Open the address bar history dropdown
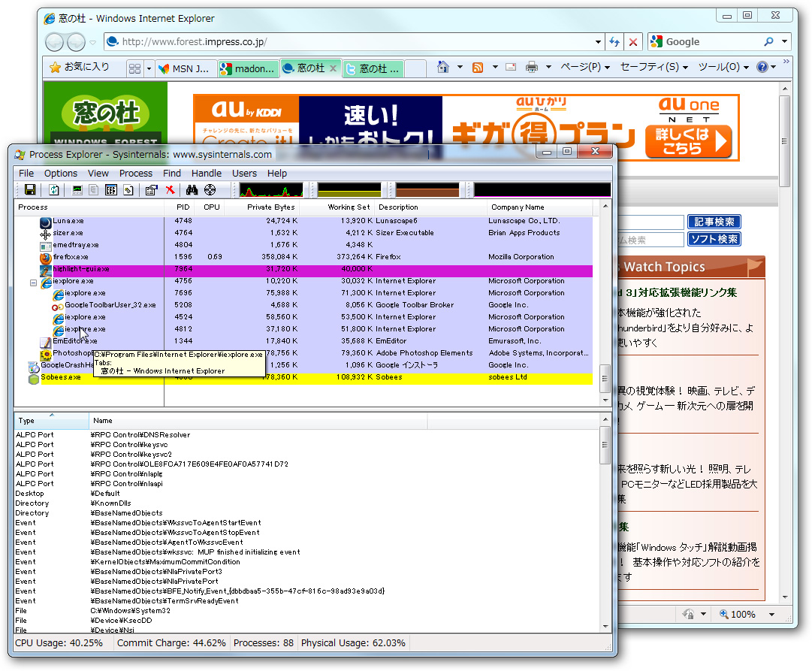This screenshot has width=812, height=671. pos(597,41)
